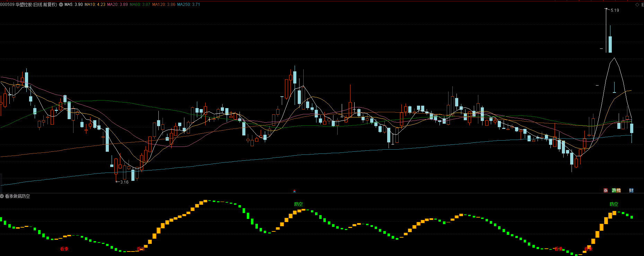Viewport: 644px width, 256px height.
Task: Click the green 跌 badge icon
Action: point(614,190)
